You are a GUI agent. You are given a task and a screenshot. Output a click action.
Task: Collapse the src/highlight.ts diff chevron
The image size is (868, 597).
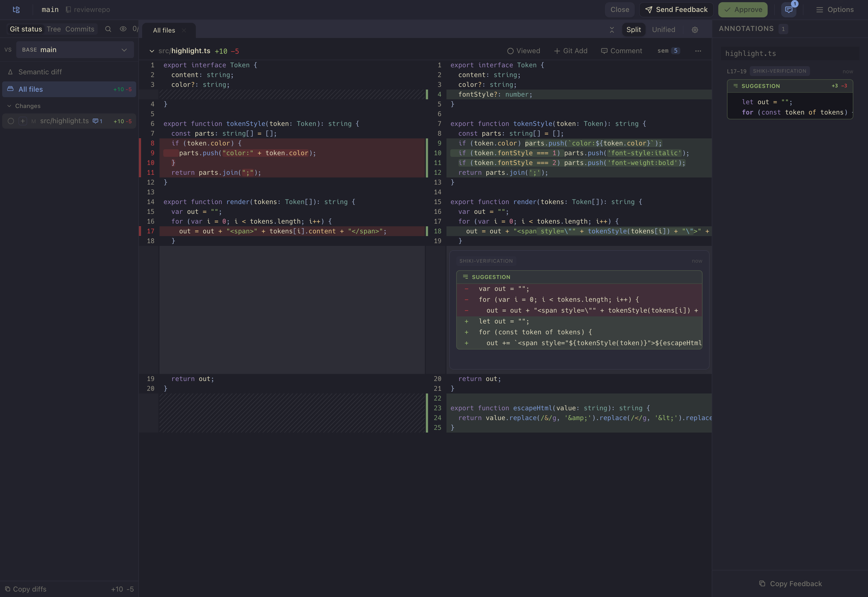[x=152, y=51]
